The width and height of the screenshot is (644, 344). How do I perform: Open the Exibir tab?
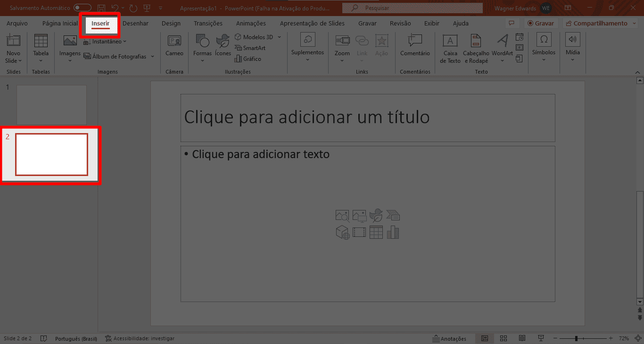(x=431, y=23)
